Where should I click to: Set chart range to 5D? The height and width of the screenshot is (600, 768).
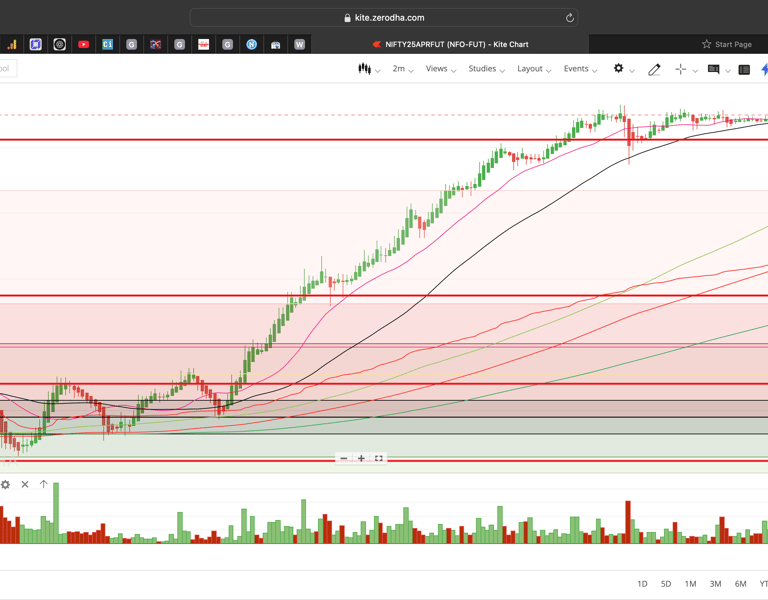coord(666,584)
